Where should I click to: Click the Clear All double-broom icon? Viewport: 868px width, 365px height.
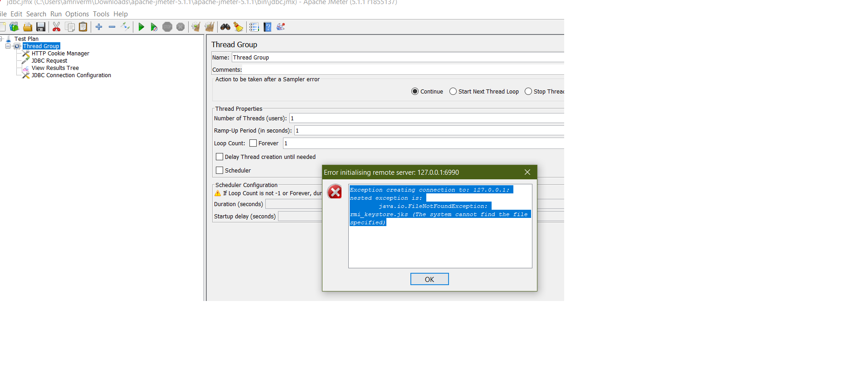pyautogui.click(x=209, y=27)
